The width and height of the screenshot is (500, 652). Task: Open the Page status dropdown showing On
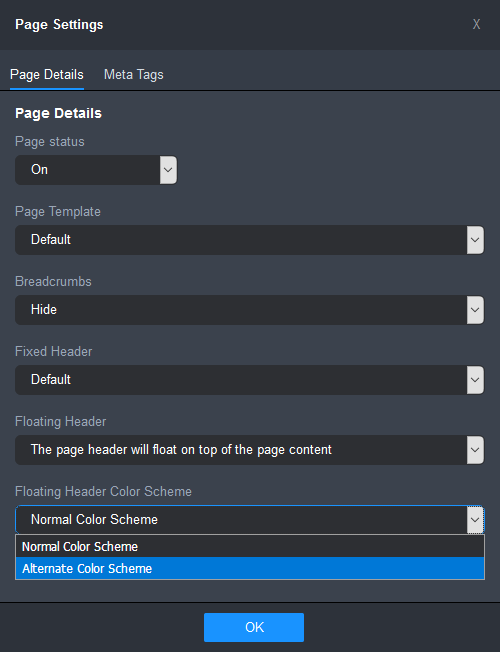(96, 170)
